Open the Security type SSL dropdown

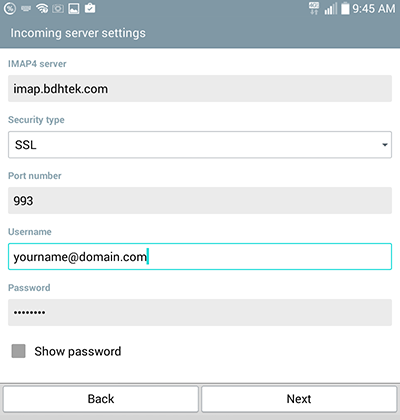click(200, 145)
